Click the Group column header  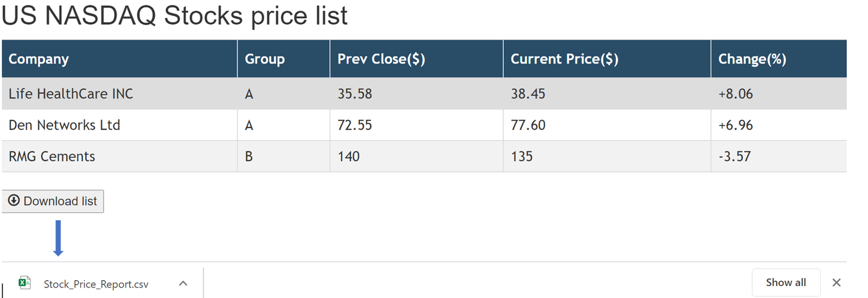click(265, 59)
